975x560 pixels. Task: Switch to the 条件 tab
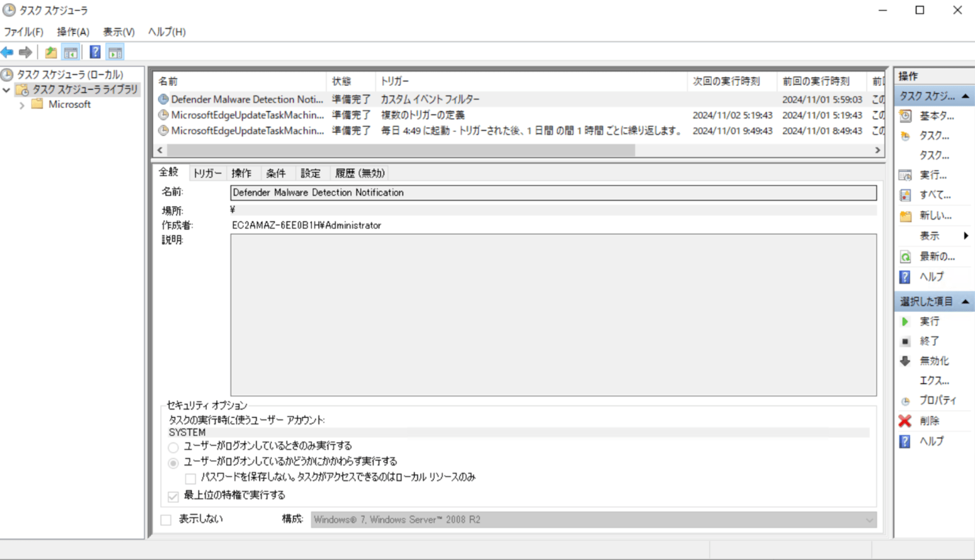tap(276, 173)
